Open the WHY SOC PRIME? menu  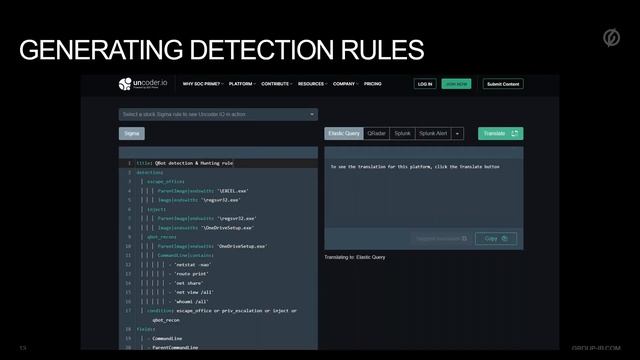[203, 84]
